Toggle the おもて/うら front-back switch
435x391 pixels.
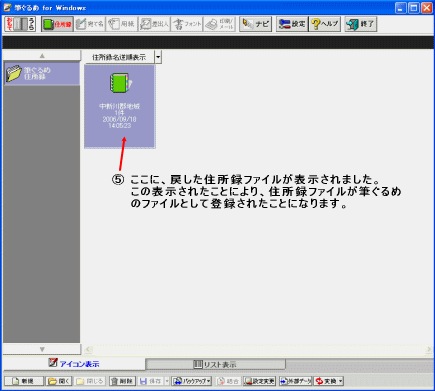click(20, 24)
